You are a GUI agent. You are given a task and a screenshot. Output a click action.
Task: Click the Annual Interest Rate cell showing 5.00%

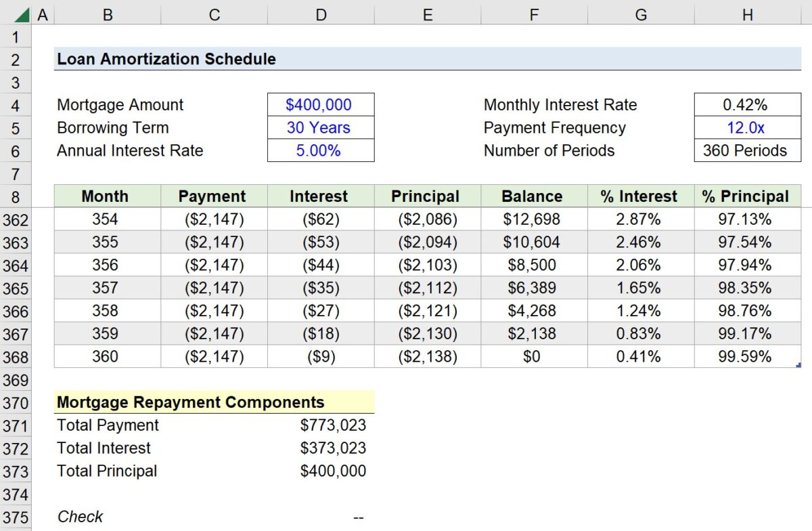click(320, 150)
